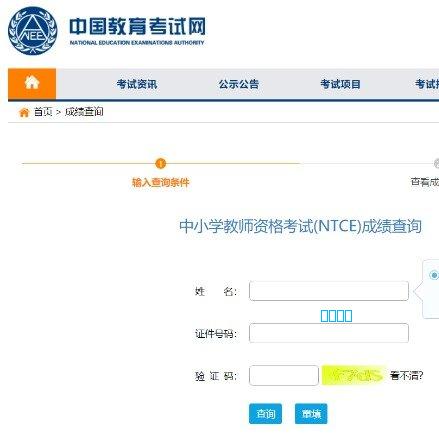Select the orange step one circle marker
Screen dimensions: 439x439
click(x=161, y=163)
